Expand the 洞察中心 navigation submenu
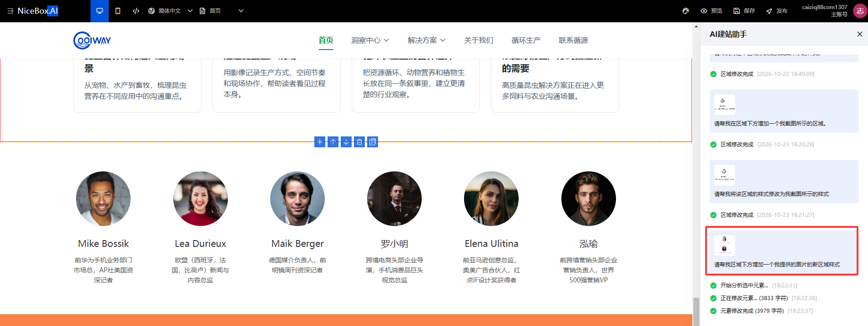 pos(370,40)
